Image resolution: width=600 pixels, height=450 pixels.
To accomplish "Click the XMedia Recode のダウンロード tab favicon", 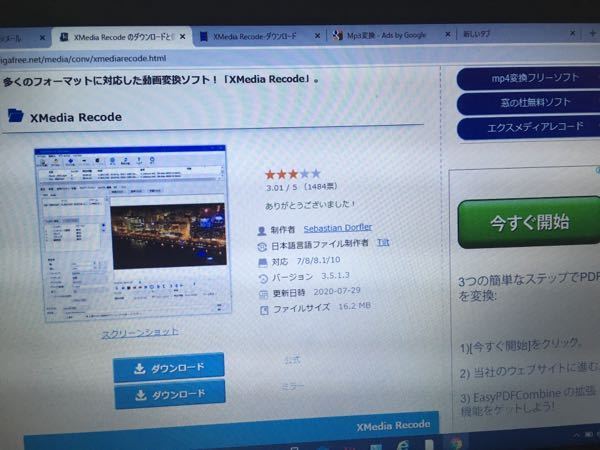I will (x=64, y=37).
